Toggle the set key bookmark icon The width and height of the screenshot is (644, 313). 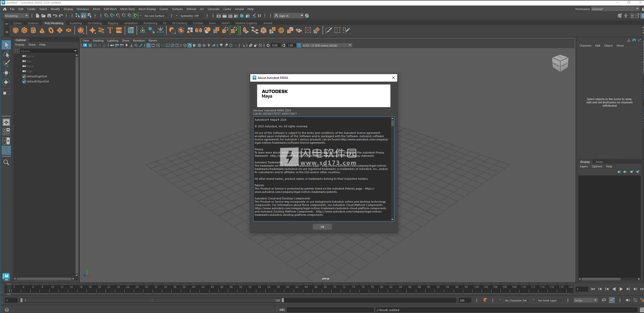[x=485, y=300]
